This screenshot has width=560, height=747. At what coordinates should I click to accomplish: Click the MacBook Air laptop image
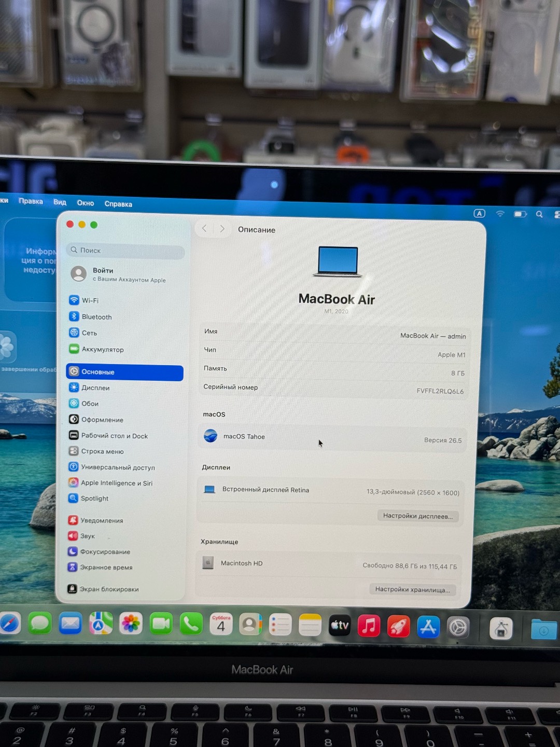pos(338,261)
